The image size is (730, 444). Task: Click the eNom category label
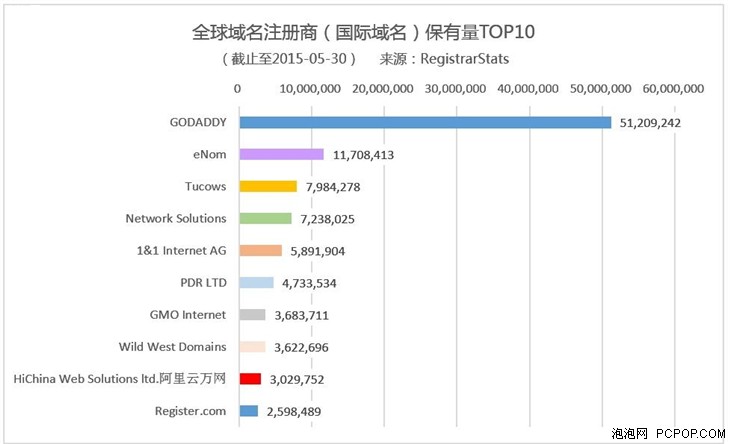(210, 155)
